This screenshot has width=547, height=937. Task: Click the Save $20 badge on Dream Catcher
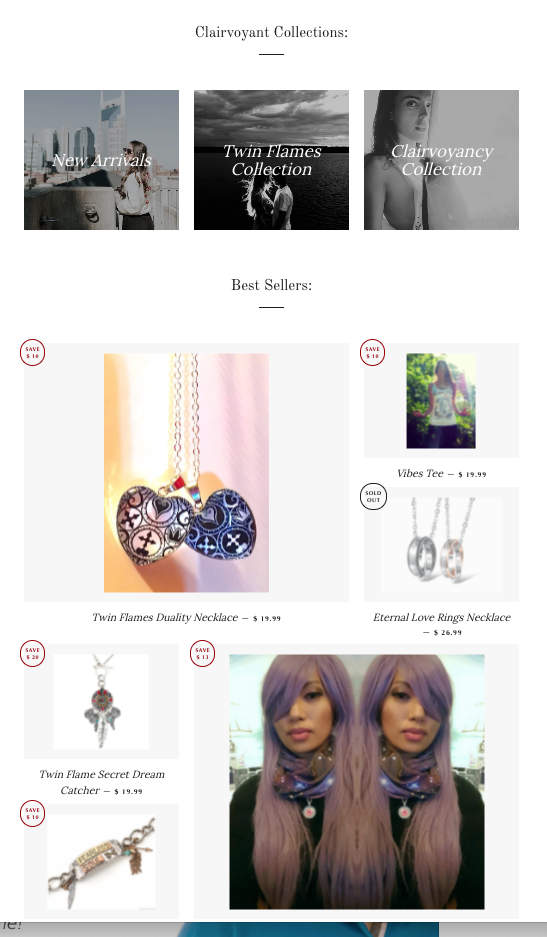point(32,653)
